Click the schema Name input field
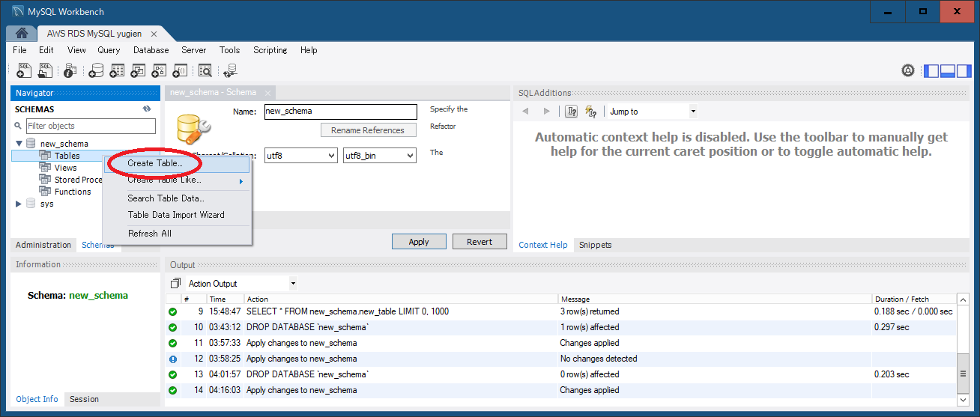Screen dimensions: 980x417 (340, 112)
